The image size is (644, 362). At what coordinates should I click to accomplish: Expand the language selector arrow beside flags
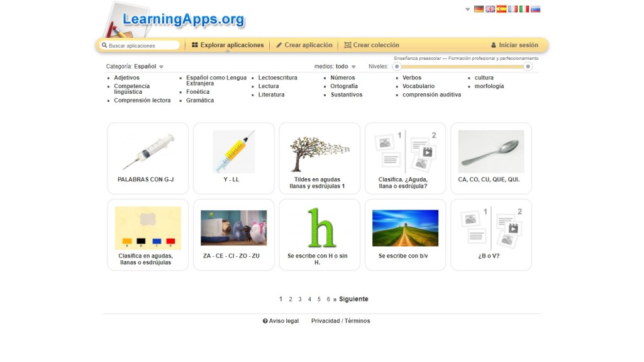(x=467, y=9)
